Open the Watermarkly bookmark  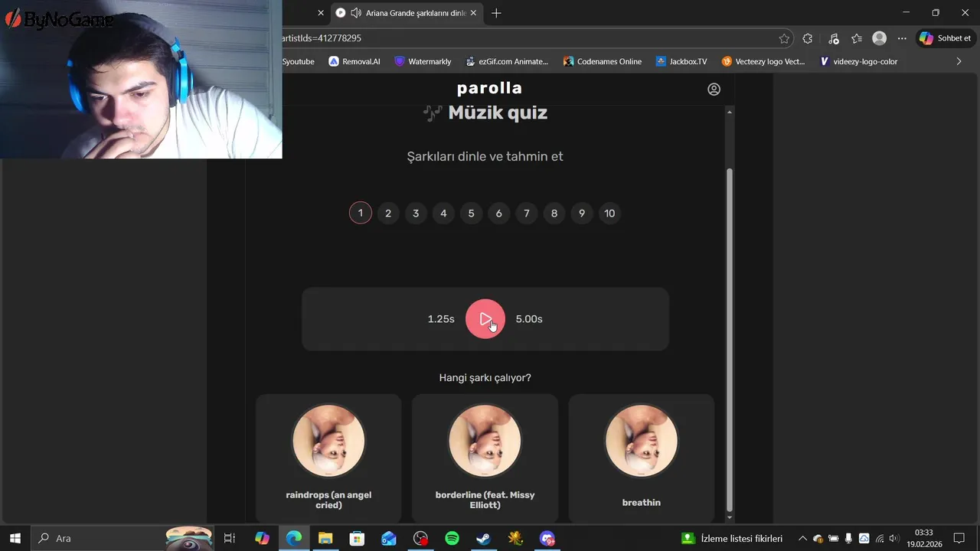point(423,61)
